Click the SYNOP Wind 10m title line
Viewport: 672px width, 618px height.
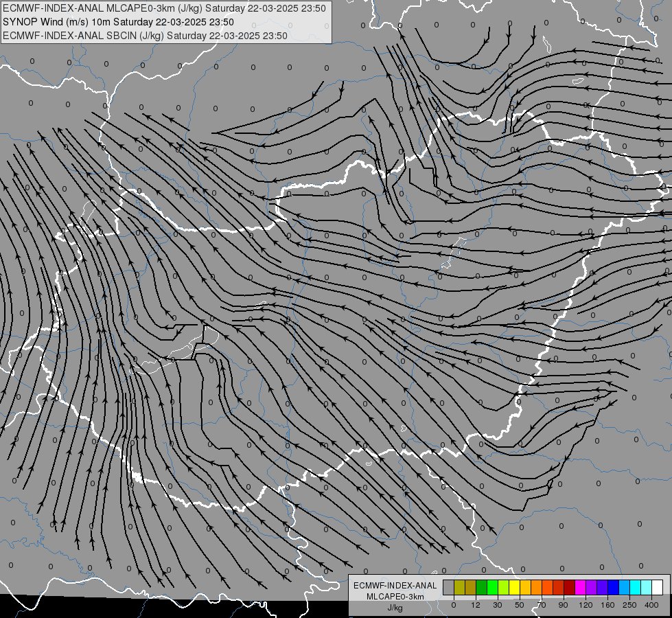coord(118,22)
